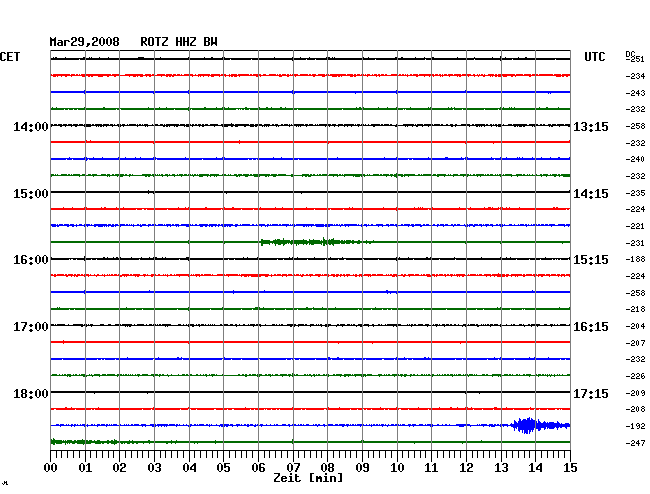Click the 13:15 UTC time label
Image resolution: width=650 pixels, height=494 pixels.
(591, 126)
